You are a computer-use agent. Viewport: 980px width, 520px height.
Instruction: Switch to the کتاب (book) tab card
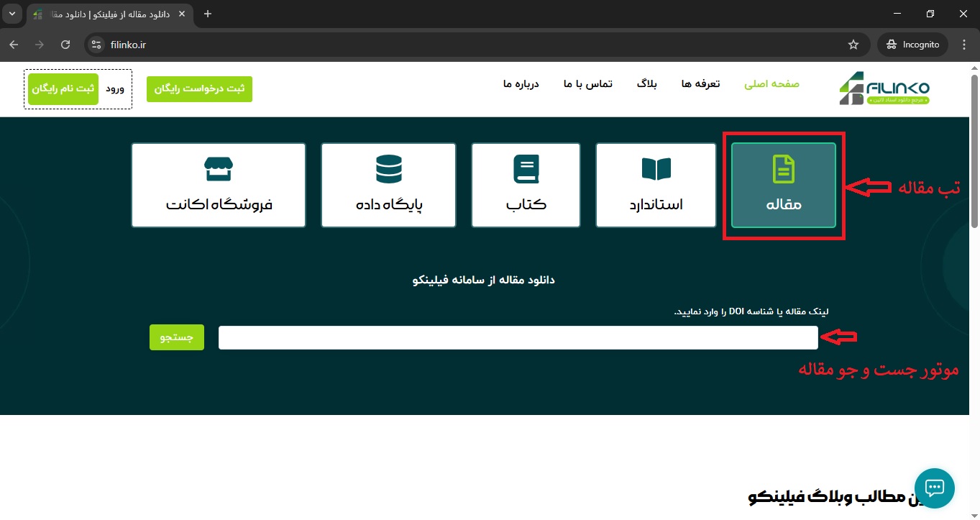[526, 186]
